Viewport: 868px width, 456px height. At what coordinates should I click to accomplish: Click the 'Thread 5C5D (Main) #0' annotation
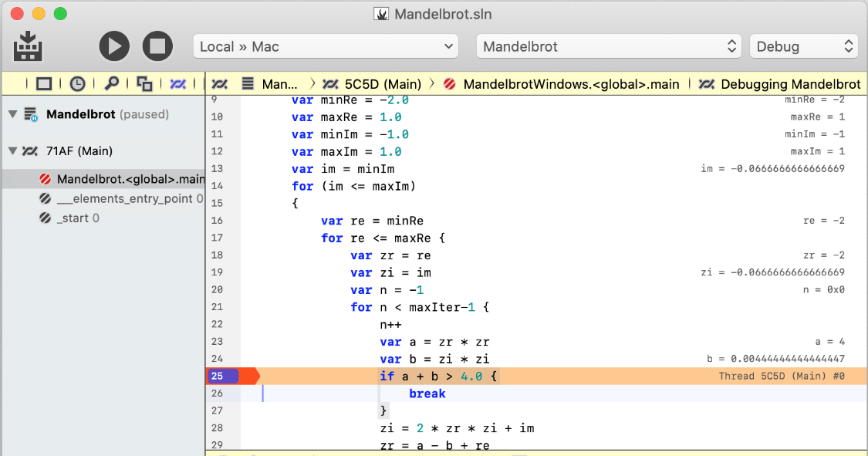tap(782, 377)
